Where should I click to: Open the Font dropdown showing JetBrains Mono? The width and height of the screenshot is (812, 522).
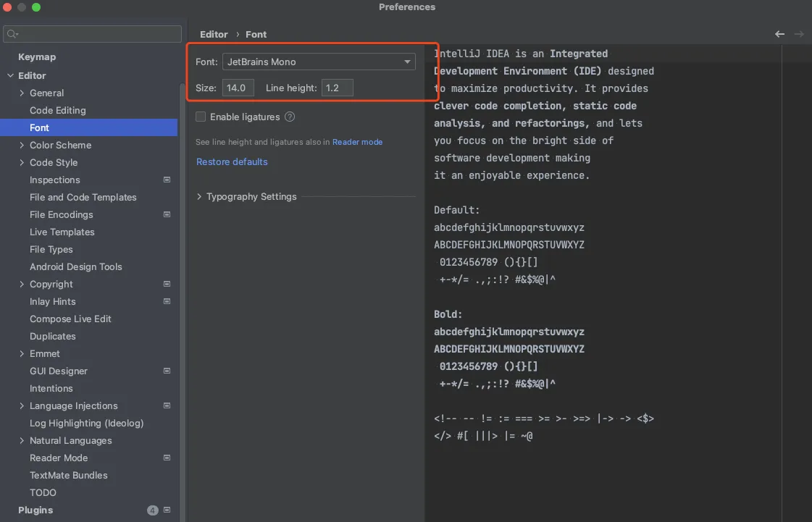pos(319,62)
